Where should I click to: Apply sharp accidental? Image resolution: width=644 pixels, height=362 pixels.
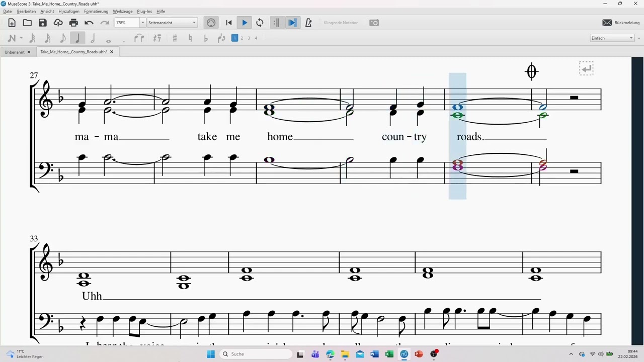(x=175, y=38)
